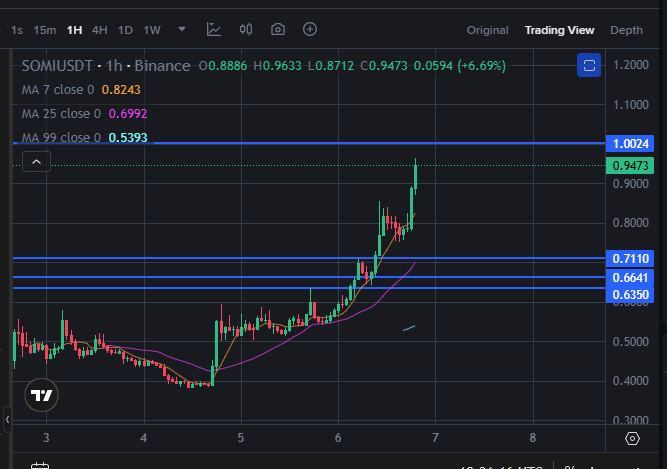This screenshot has width=667, height=469.
Task: Click the MA 25 value 0.6992
Action: pos(128,114)
